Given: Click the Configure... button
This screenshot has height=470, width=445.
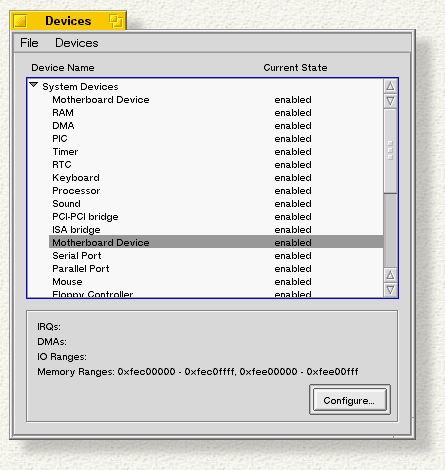Looking at the screenshot, I should point(350,400).
